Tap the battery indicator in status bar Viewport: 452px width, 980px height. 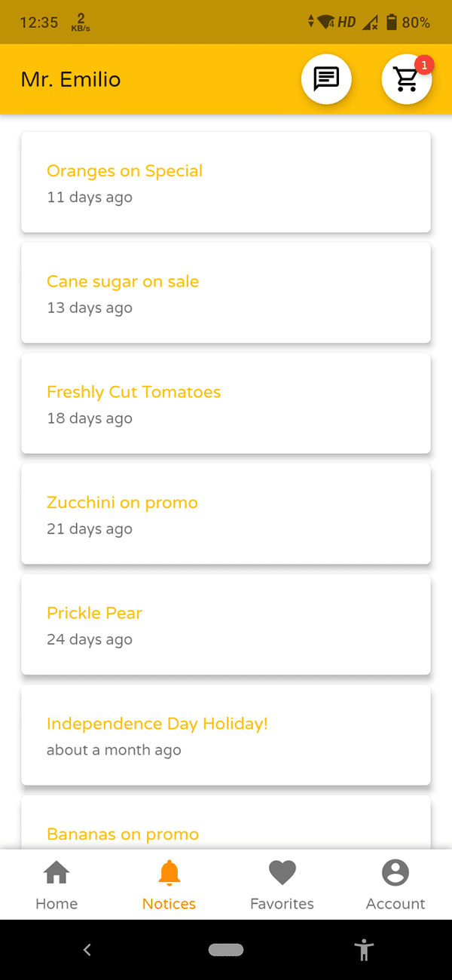coord(392,23)
